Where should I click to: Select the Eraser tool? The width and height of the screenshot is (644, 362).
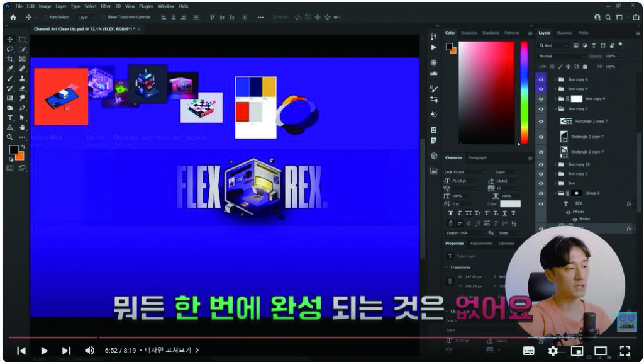[22, 88]
